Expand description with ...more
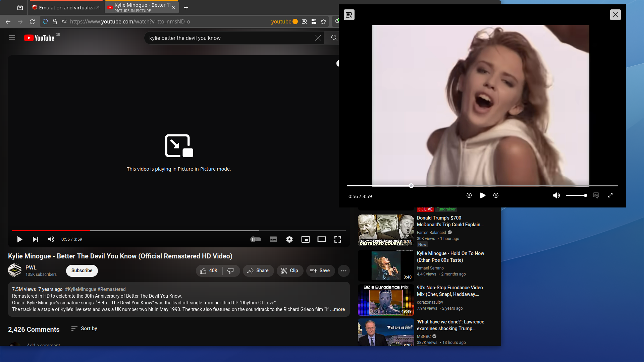 coord(337,309)
